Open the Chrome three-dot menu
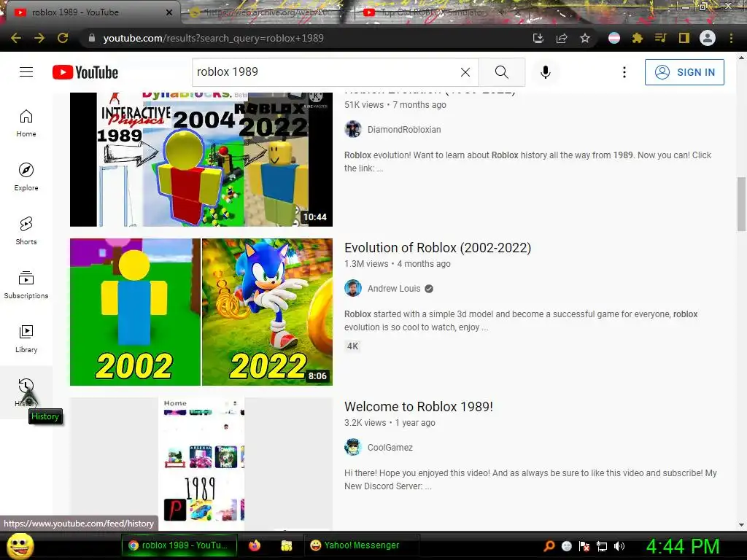This screenshot has width=747, height=560. pyautogui.click(x=731, y=38)
